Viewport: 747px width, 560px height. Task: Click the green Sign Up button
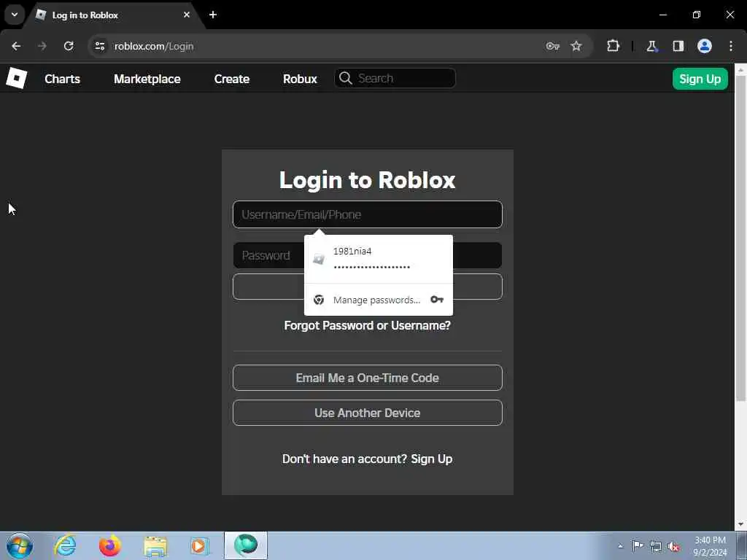tap(700, 79)
